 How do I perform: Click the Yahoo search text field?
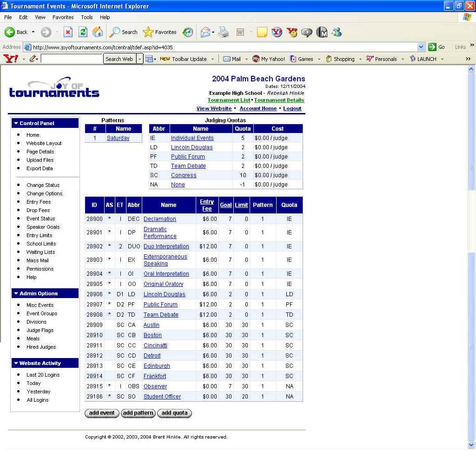(x=71, y=59)
